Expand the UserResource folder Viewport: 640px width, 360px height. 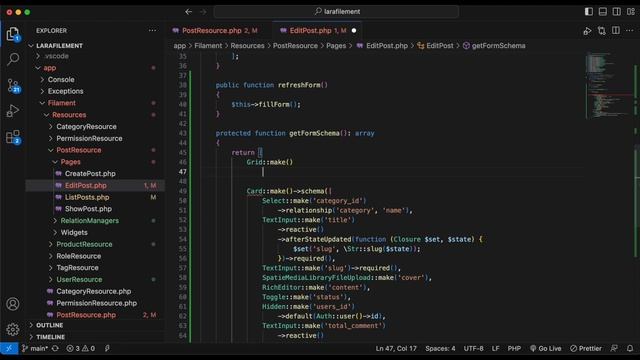[x=79, y=280]
